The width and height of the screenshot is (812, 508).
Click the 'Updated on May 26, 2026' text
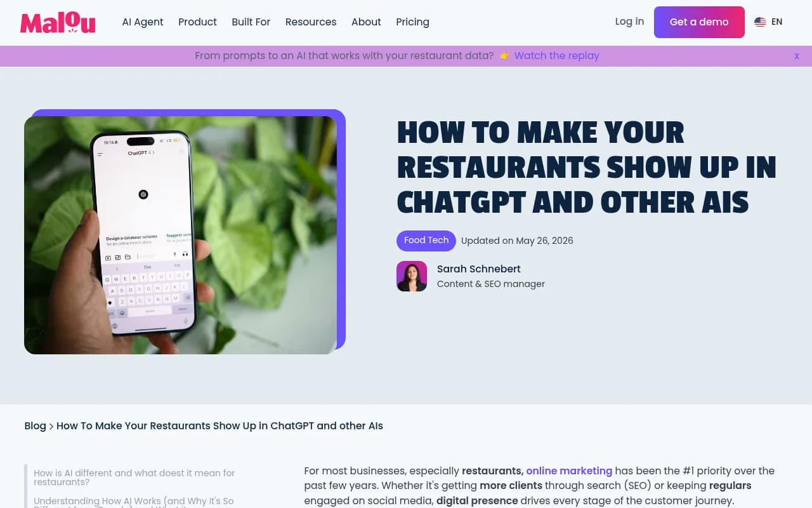pyautogui.click(x=517, y=241)
